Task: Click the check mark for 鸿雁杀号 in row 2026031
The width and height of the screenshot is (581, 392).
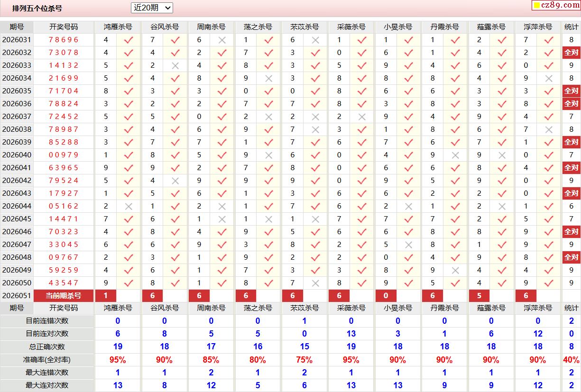Action: [x=129, y=40]
